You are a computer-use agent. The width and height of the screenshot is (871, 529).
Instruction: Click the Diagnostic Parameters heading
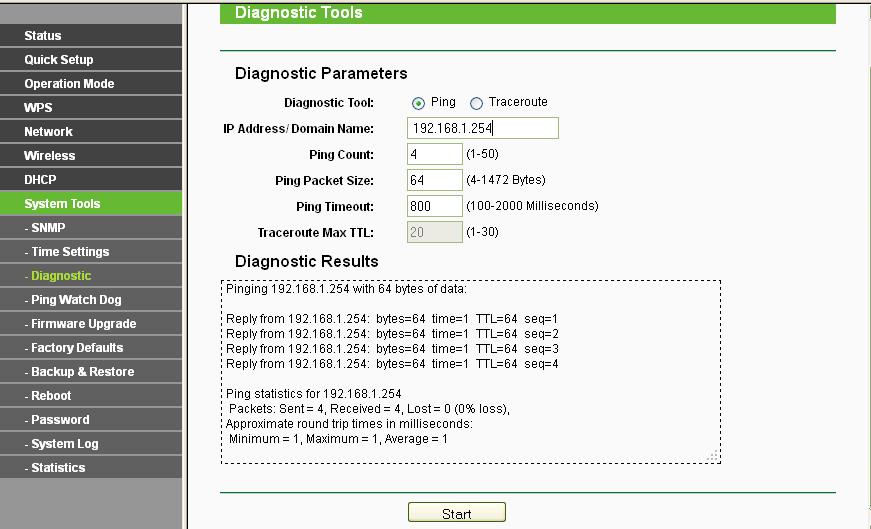[x=321, y=73]
